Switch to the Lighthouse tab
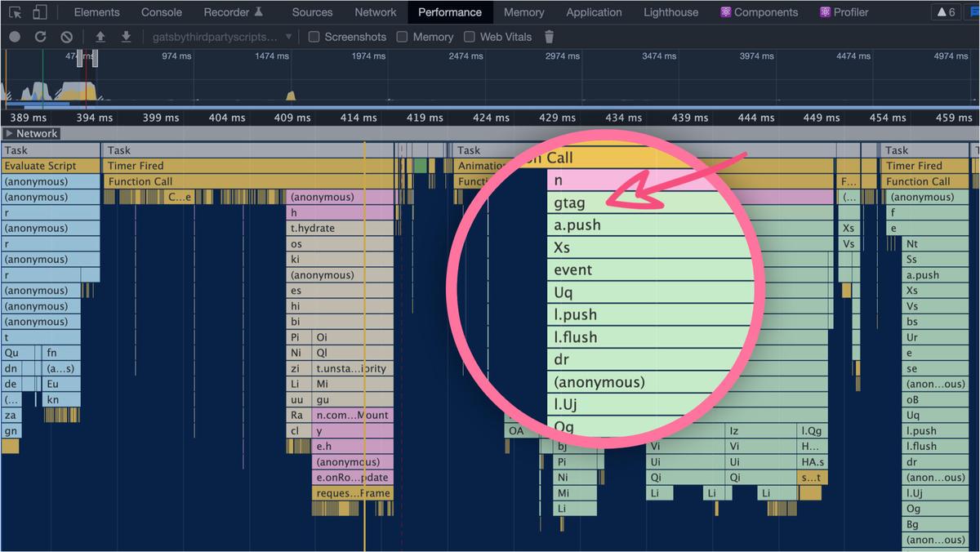The width and height of the screenshot is (980, 552). click(670, 12)
